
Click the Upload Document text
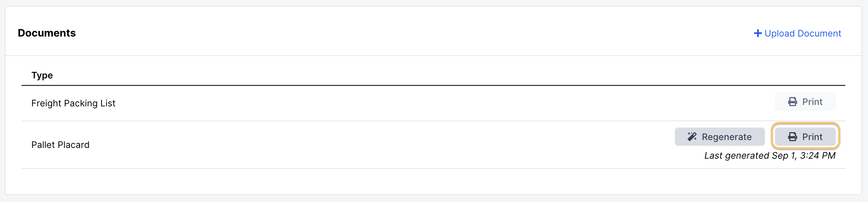point(803,33)
